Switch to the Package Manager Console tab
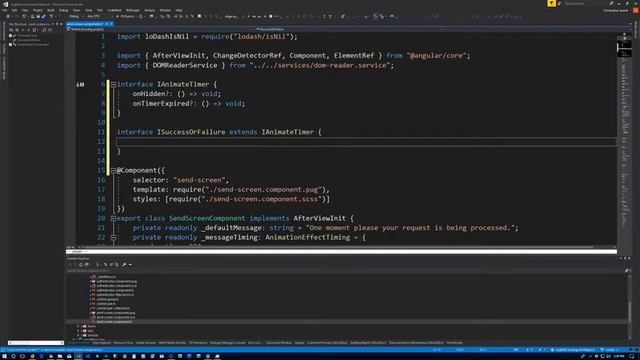The image size is (640, 360). click(228, 343)
